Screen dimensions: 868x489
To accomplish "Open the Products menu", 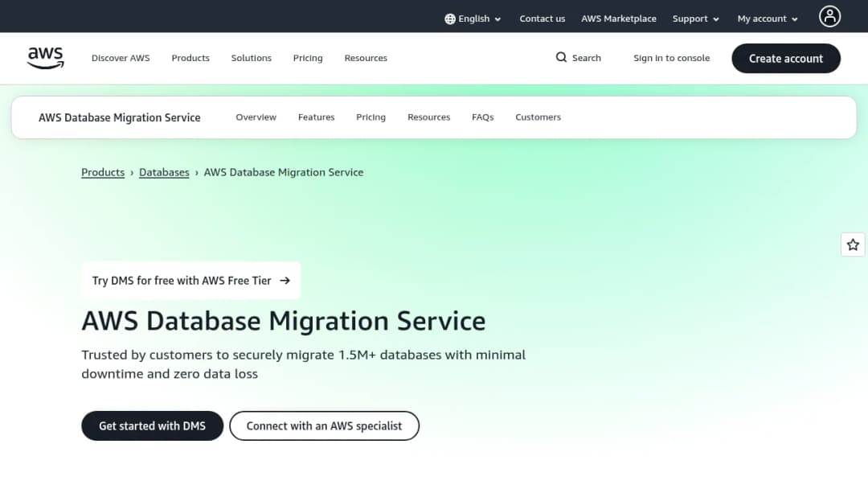I will pyautogui.click(x=190, y=58).
